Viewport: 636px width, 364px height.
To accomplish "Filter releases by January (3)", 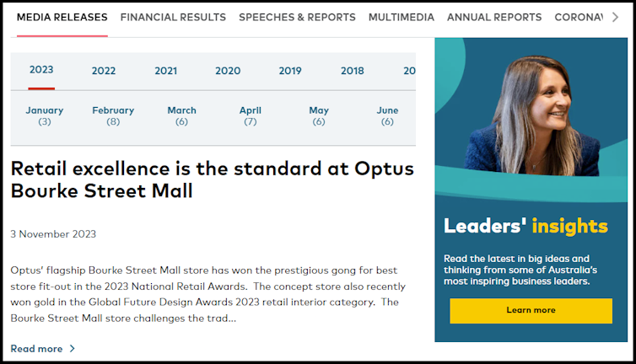I will tap(45, 116).
